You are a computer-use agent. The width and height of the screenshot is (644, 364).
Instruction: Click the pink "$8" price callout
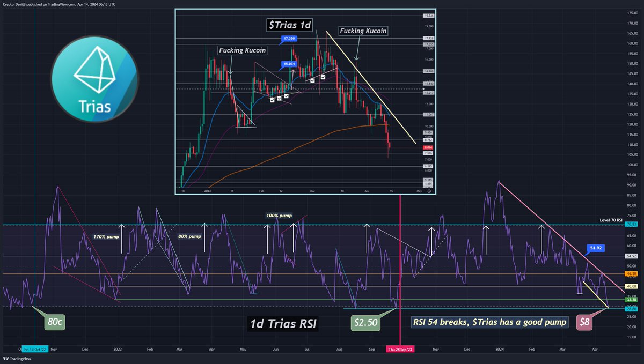pos(585,323)
